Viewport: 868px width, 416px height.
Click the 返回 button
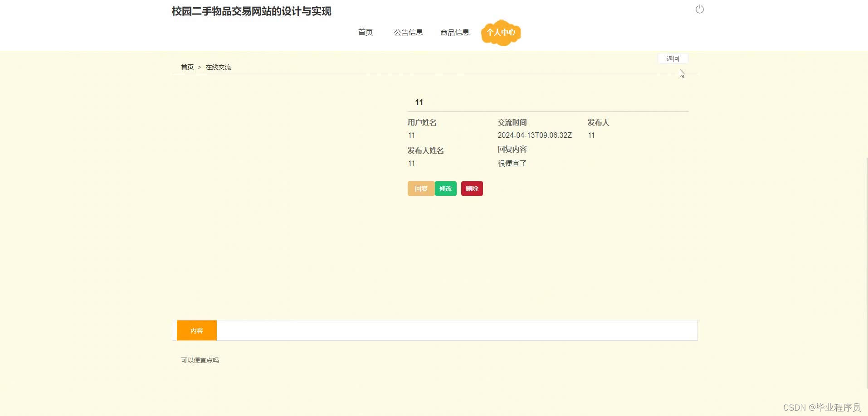673,58
